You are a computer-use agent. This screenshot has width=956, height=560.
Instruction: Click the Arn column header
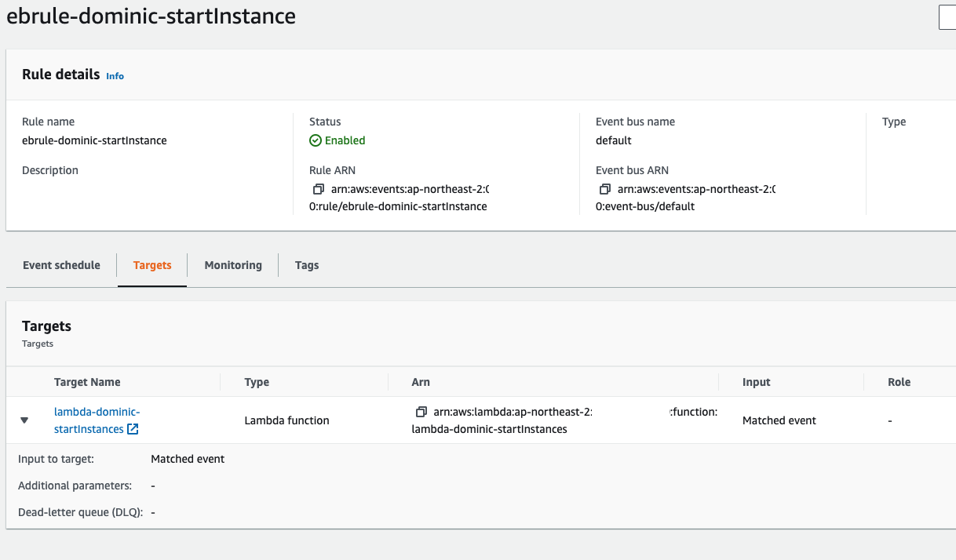tap(421, 382)
